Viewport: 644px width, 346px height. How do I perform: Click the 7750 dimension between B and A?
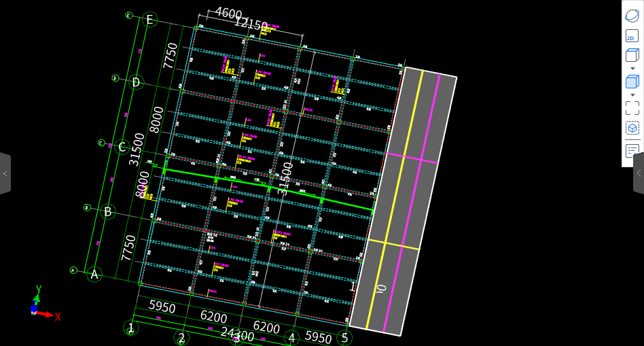[x=128, y=248]
